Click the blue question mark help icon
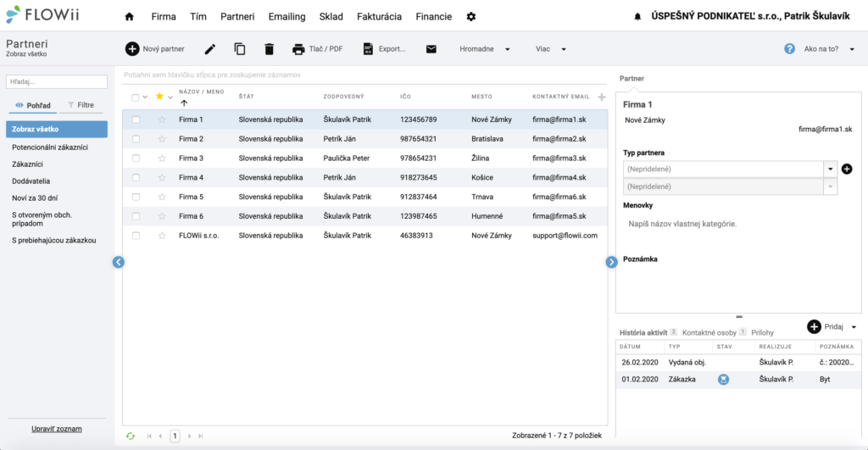Image resolution: width=868 pixels, height=450 pixels. click(789, 48)
